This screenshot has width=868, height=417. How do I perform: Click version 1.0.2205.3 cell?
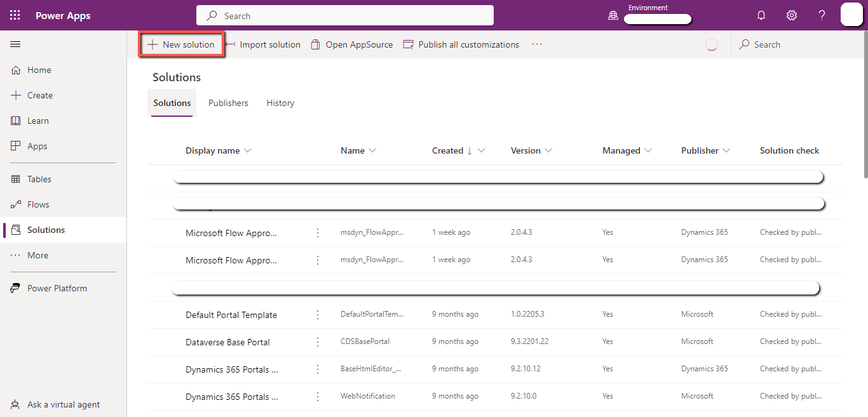[x=527, y=314]
